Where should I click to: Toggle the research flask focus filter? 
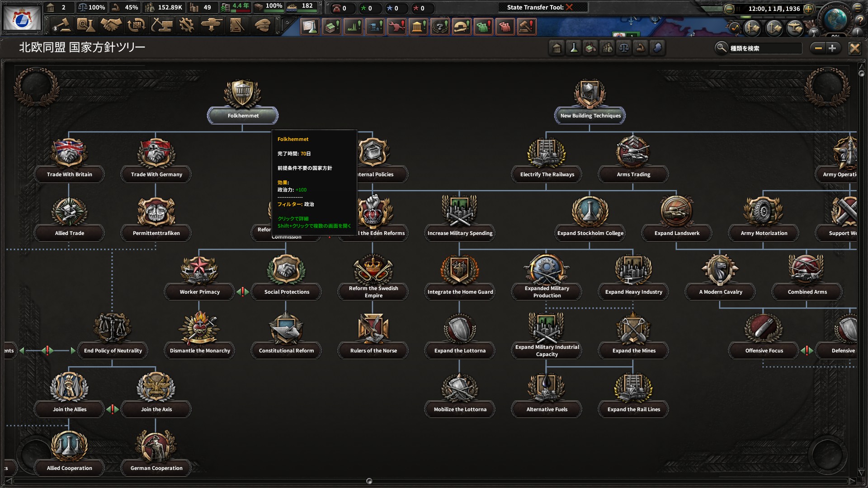(574, 48)
